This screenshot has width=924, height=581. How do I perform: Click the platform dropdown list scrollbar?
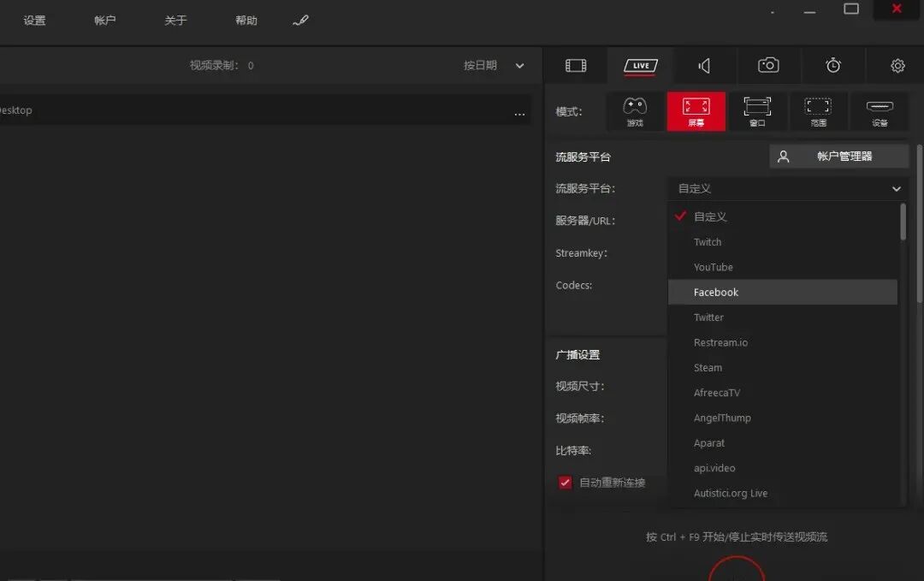[903, 222]
